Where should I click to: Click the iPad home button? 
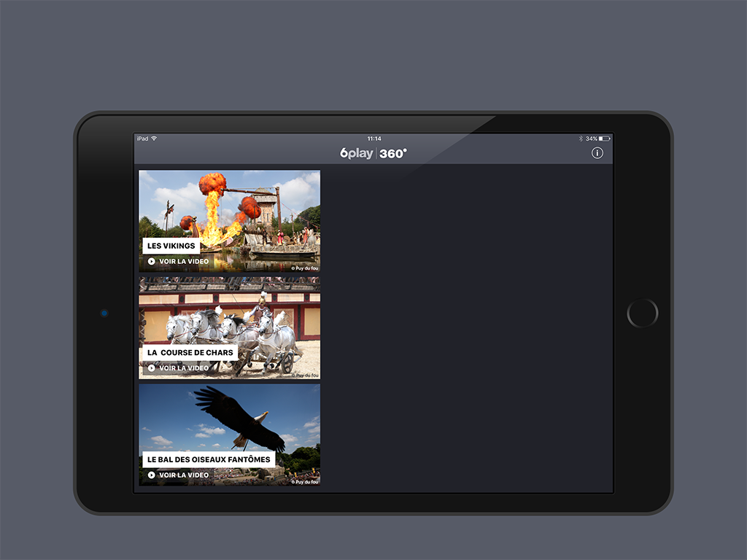[x=642, y=314]
